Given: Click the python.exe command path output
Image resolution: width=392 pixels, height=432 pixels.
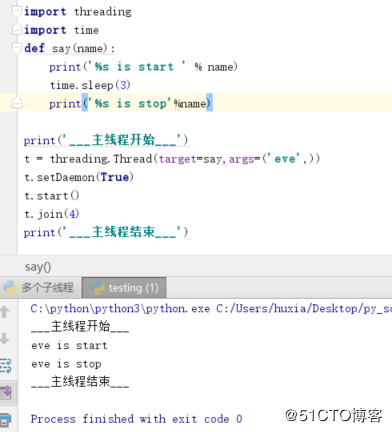Looking at the screenshot, I should (x=211, y=309).
